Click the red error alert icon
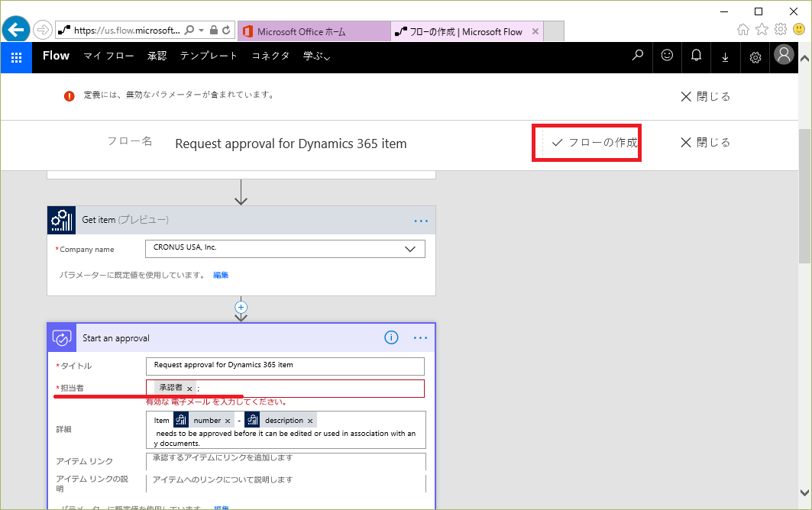812x510 pixels. [x=69, y=95]
